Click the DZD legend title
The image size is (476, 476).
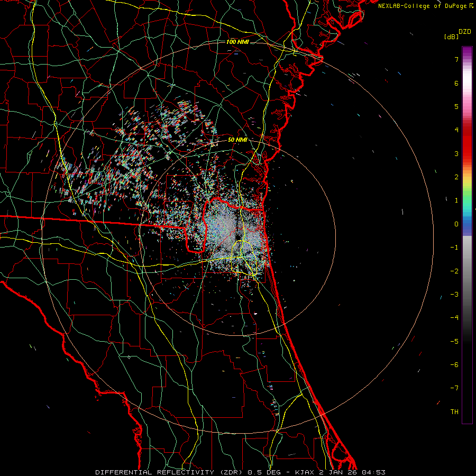(x=465, y=32)
